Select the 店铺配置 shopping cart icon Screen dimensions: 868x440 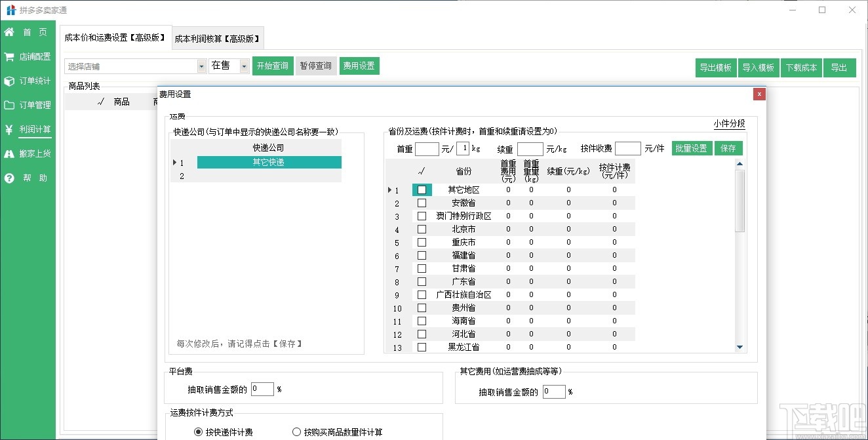click(x=9, y=56)
